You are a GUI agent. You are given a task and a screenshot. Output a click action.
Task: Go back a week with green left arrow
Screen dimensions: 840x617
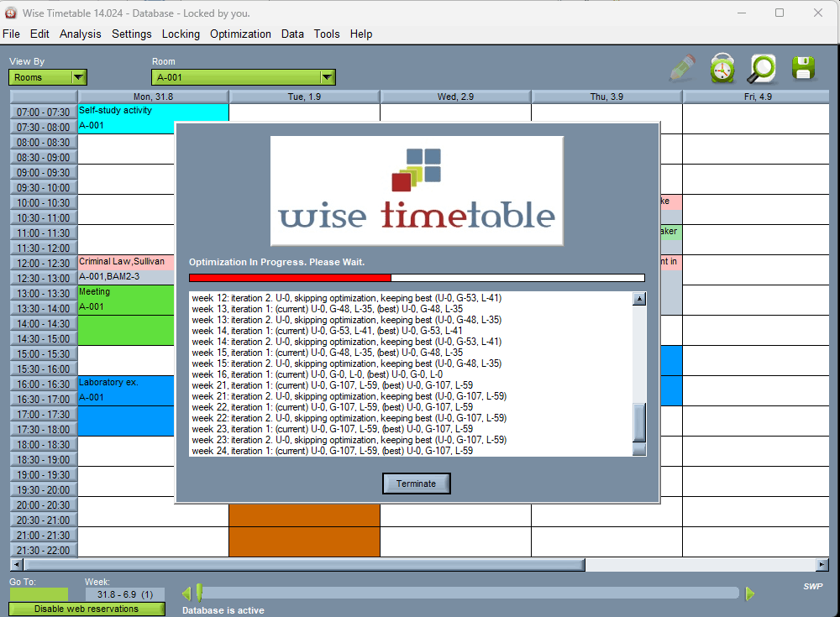[186, 593]
